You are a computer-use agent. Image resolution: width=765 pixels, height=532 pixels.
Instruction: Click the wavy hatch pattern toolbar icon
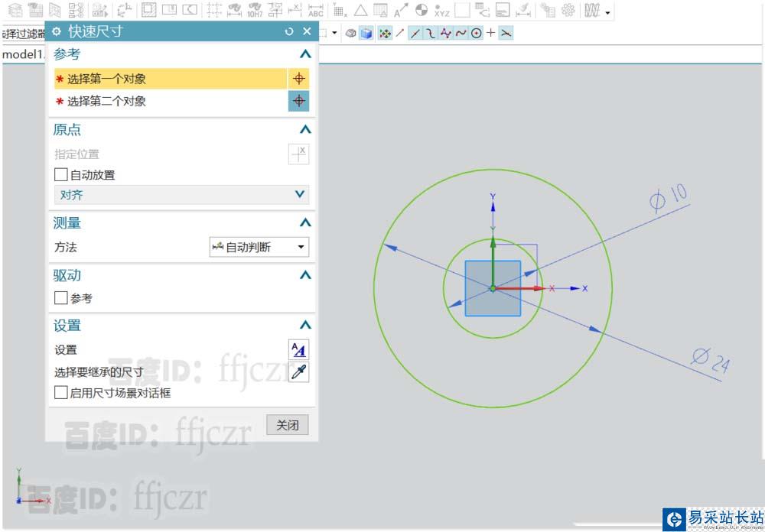[x=592, y=10]
